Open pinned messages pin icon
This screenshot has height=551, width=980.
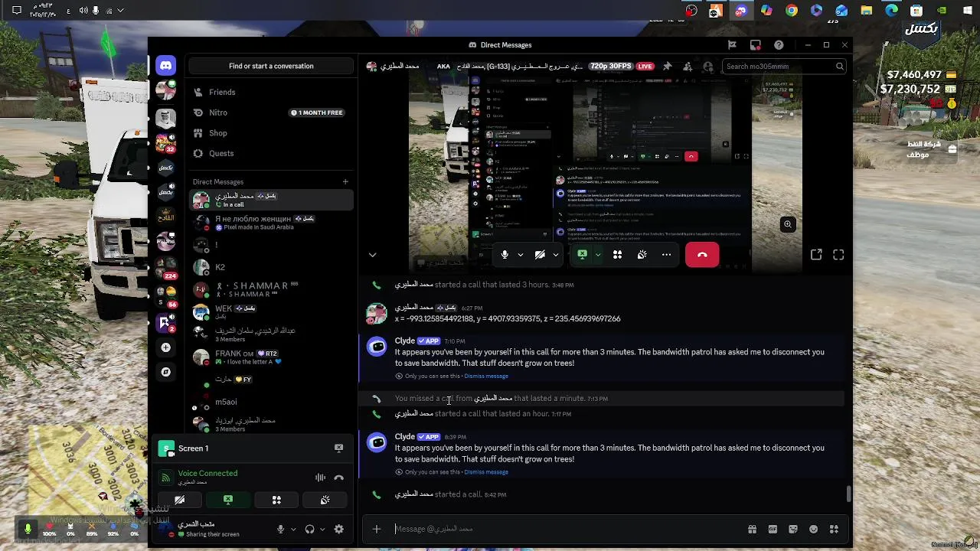667,67
